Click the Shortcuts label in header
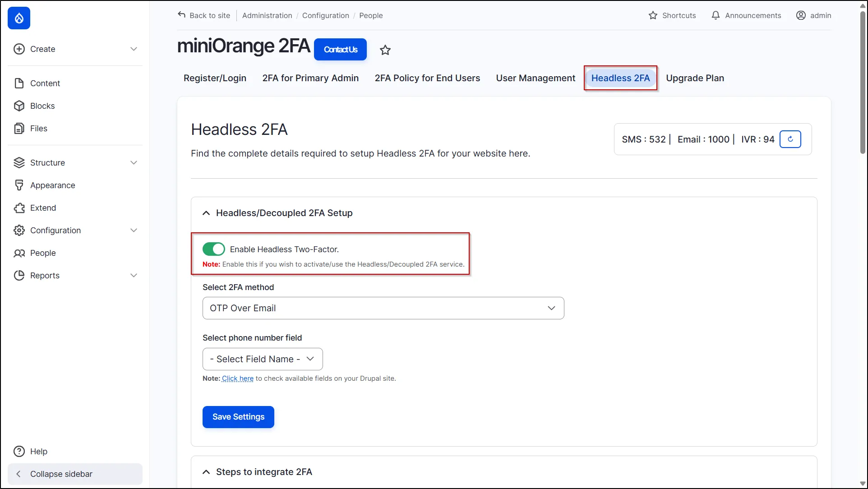 [x=679, y=15]
